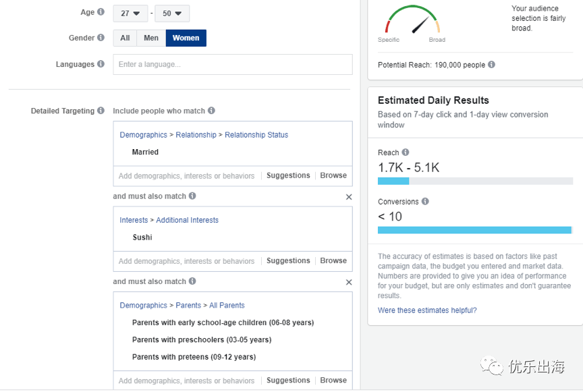Click info icon after Include people who match
Viewport: 583px width, 392px height.
coord(211,111)
